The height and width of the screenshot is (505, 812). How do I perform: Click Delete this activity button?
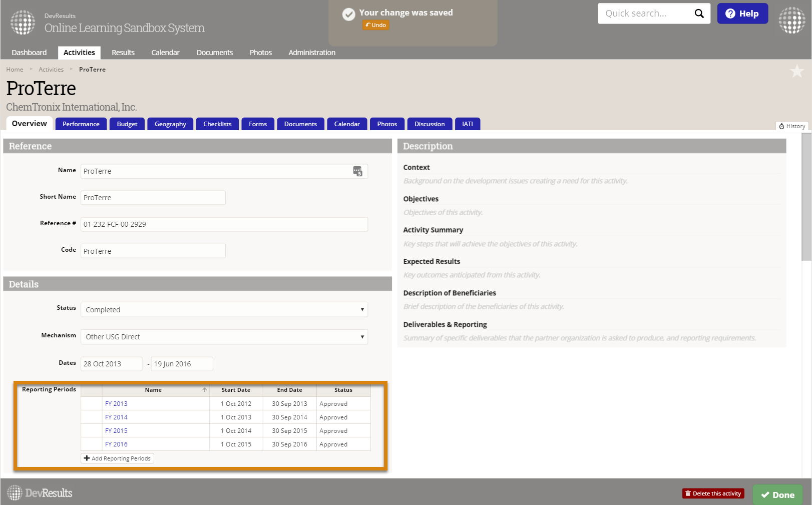[713, 493]
